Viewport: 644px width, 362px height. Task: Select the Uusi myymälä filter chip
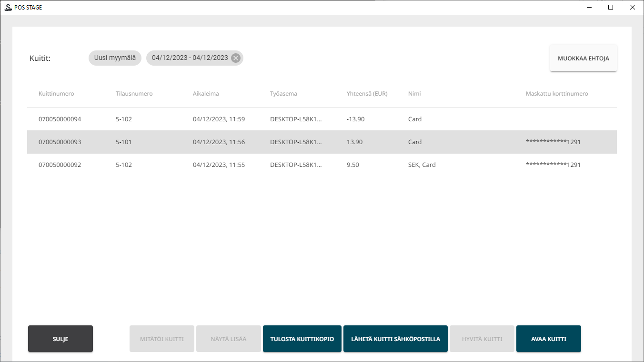[115, 58]
